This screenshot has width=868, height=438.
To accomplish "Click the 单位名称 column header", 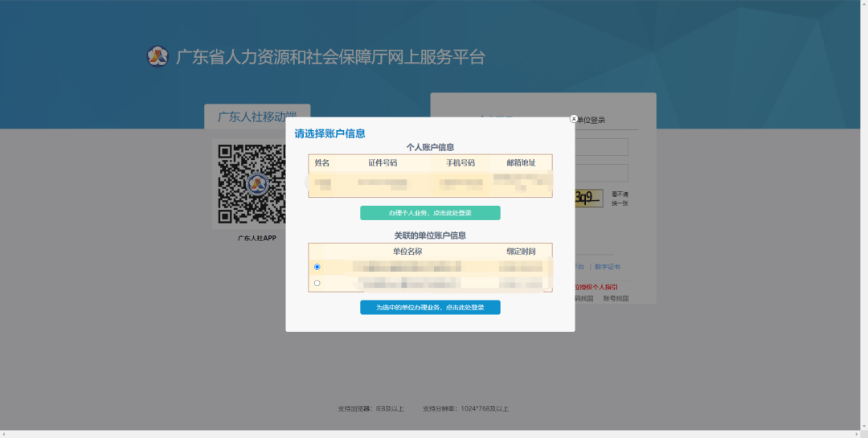I will 407,252.
